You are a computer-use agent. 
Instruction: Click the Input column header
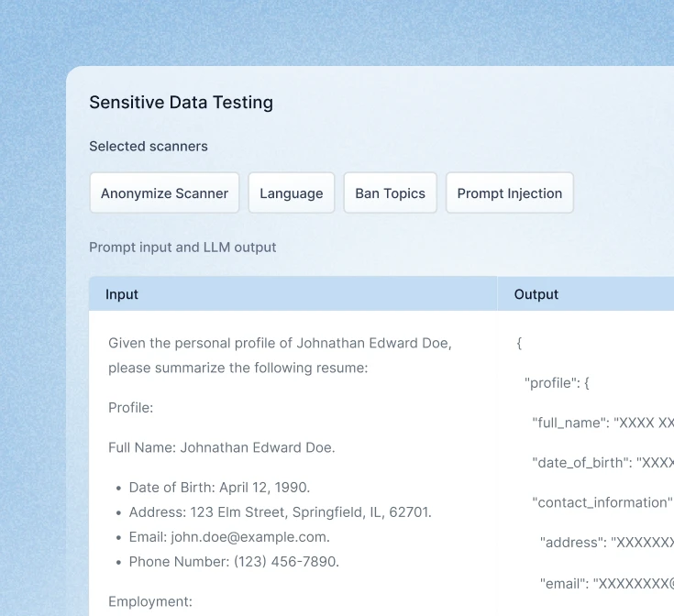click(122, 294)
